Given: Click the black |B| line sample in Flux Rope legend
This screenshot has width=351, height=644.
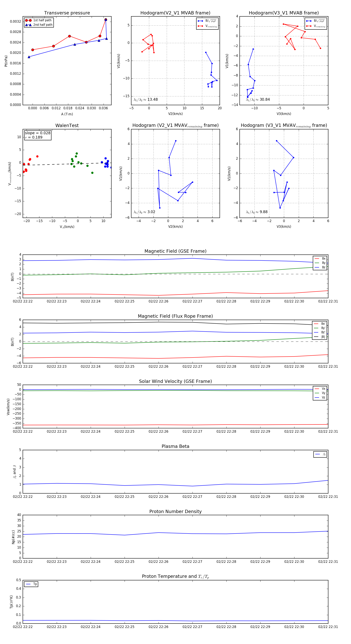Looking at the screenshot, I should (316, 337).
